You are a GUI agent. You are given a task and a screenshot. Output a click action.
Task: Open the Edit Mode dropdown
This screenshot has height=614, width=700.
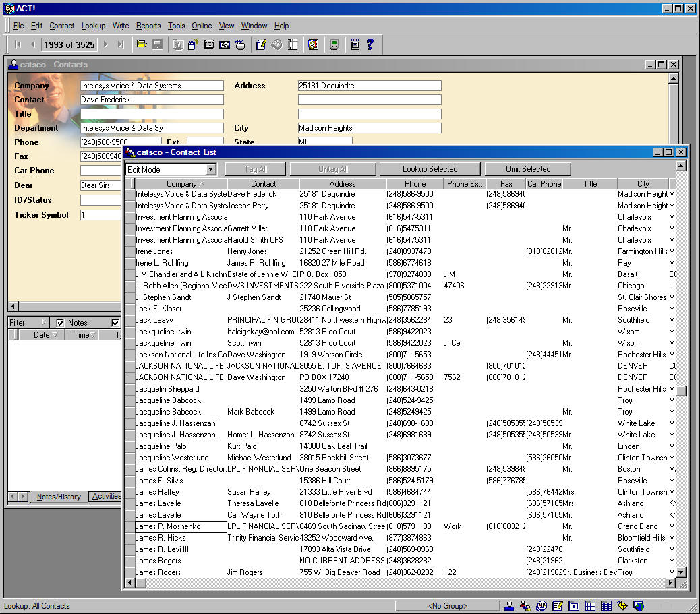tap(210, 170)
